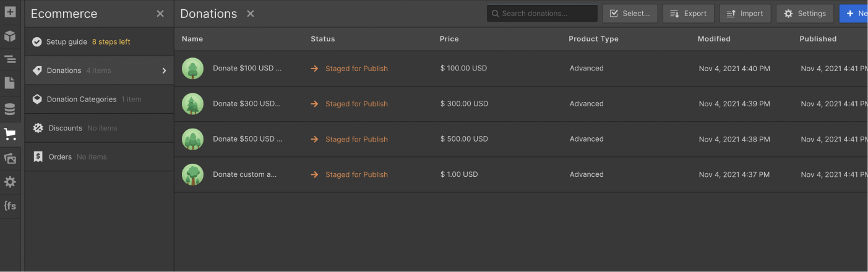Screen dimensions: 868x272
Task: Open the project Settings gear in sidebar
Action: pos(10,182)
